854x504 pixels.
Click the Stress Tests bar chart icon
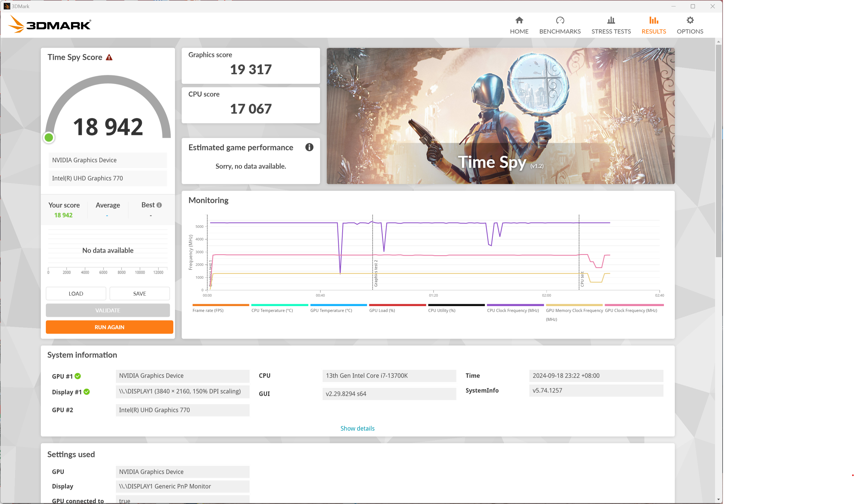coord(611,20)
